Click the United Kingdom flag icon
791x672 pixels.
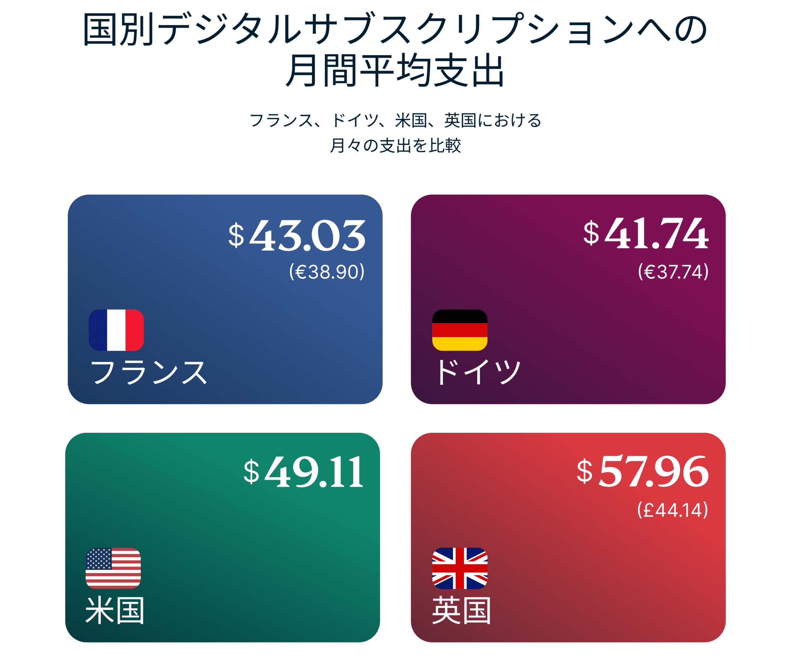click(460, 568)
